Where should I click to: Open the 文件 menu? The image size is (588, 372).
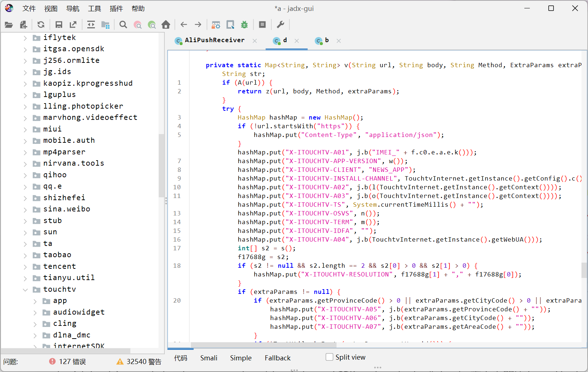click(x=29, y=8)
